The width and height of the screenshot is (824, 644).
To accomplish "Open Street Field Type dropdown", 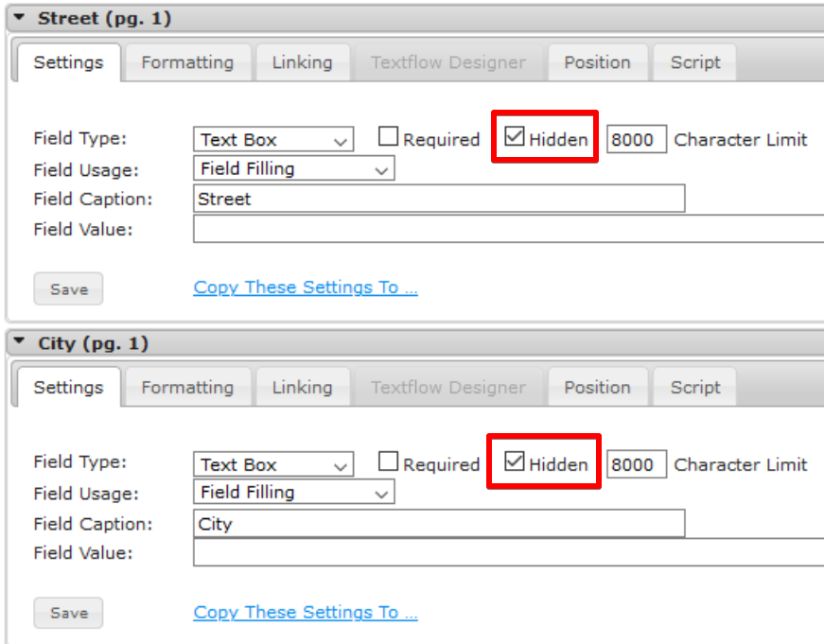I will tap(273, 140).
